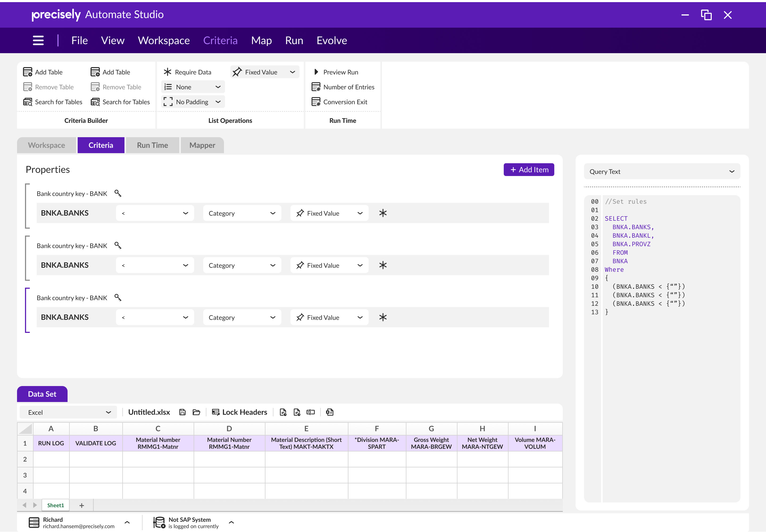Click the SELECT keyword in the query text

(616, 218)
